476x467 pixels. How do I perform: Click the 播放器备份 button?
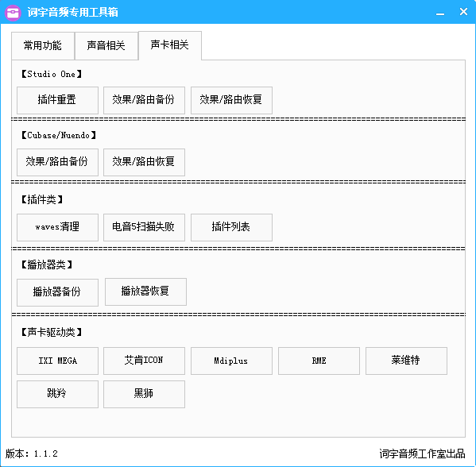point(57,292)
